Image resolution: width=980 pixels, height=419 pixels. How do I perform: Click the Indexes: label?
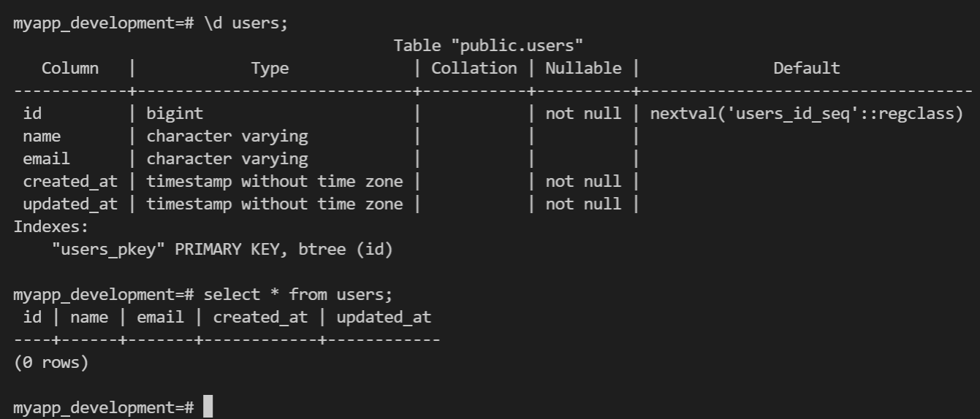51,226
